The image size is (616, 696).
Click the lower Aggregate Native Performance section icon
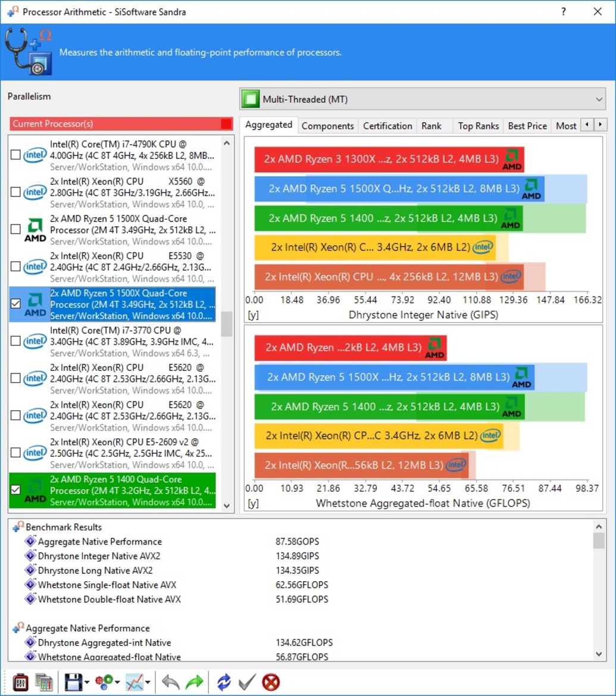pos(18,628)
